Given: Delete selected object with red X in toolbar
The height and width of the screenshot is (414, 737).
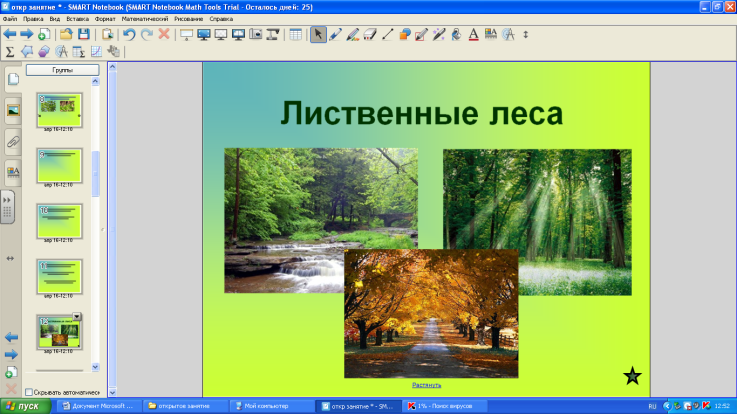Looking at the screenshot, I should 164,34.
